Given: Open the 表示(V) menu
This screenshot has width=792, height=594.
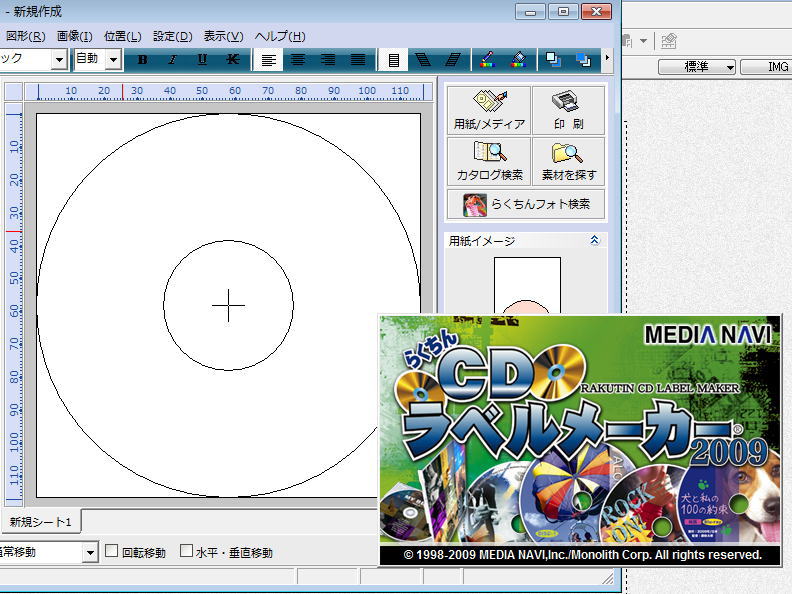Looking at the screenshot, I should pos(223,36).
